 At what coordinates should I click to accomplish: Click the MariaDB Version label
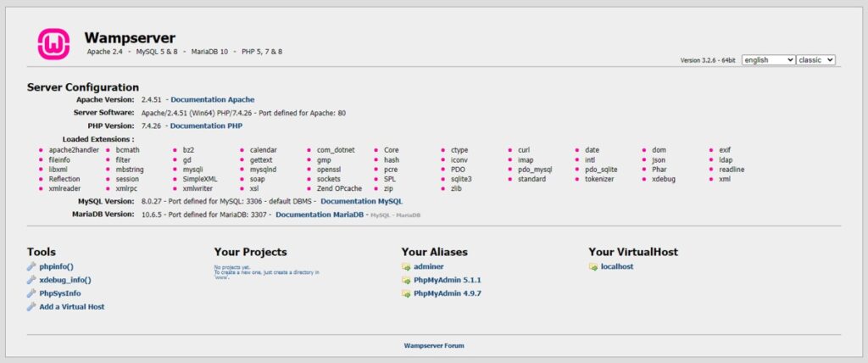(x=103, y=215)
